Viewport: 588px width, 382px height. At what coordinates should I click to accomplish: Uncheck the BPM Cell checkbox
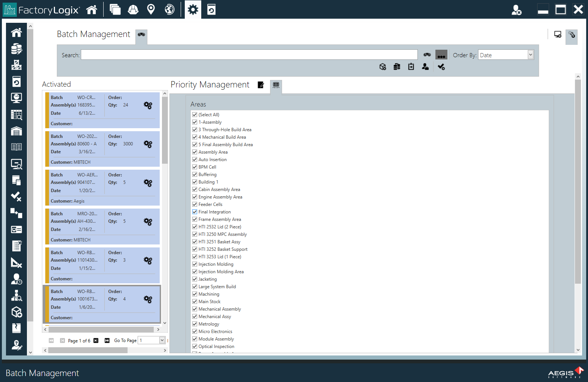[195, 167]
